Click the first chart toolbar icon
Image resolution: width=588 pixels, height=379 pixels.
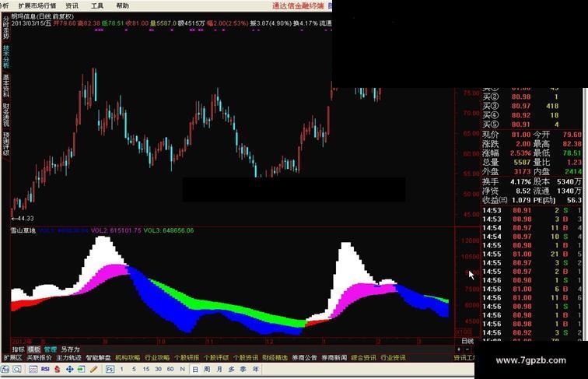pos(5,369)
